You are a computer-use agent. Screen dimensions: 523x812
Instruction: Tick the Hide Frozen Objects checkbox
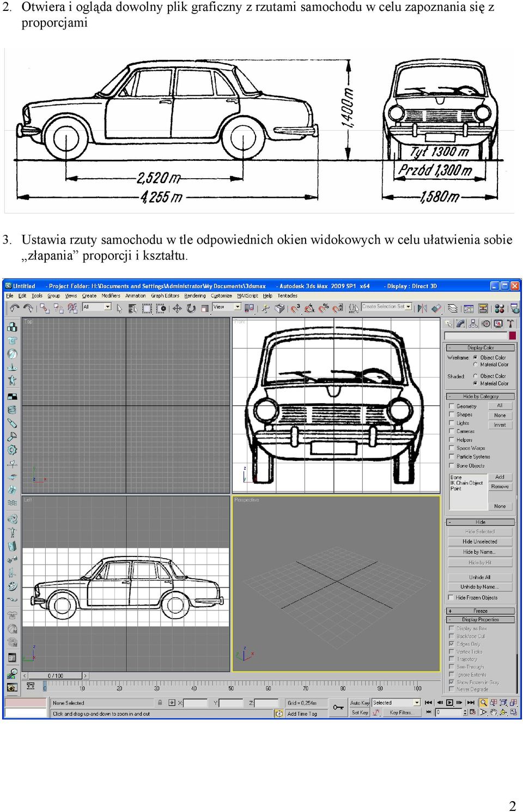coord(451,597)
